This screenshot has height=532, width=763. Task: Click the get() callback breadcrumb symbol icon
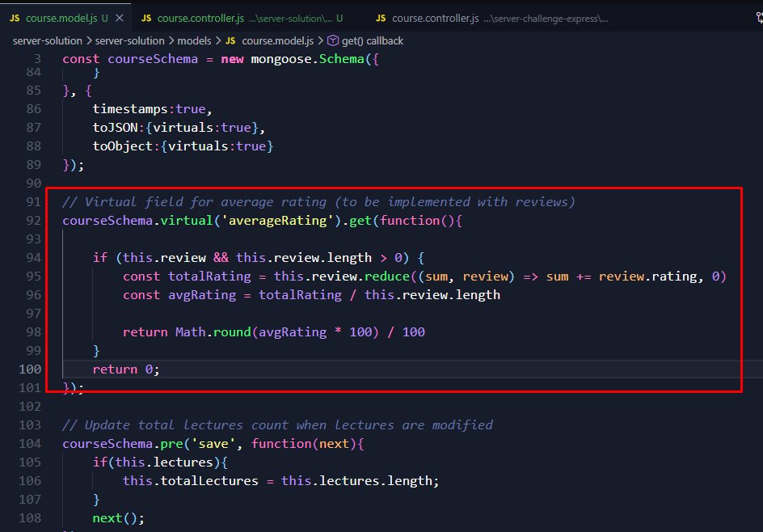[333, 41]
